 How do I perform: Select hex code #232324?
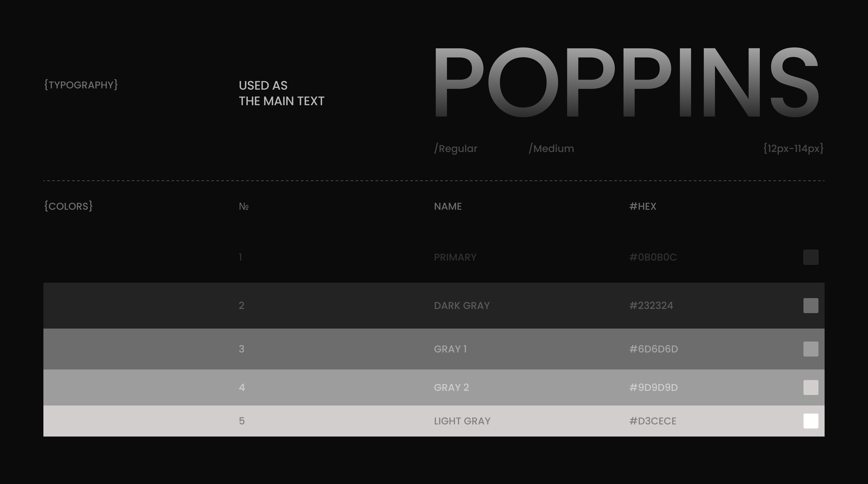[x=651, y=305]
